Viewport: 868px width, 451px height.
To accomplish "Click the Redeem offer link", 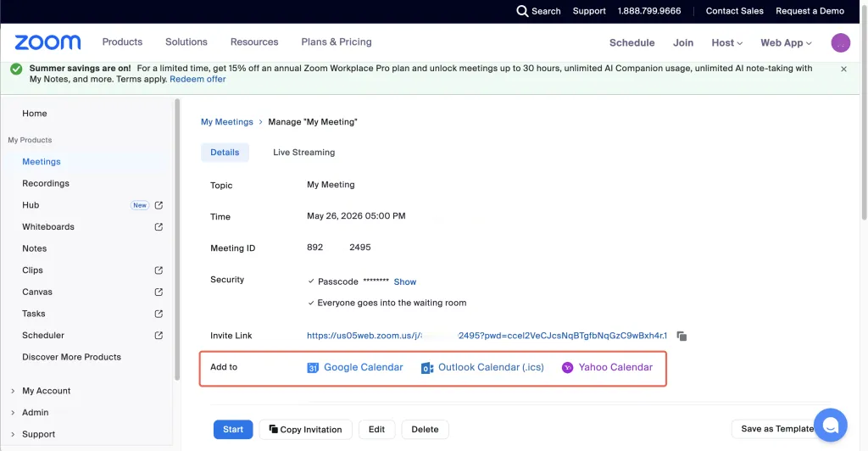I will 198,79.
